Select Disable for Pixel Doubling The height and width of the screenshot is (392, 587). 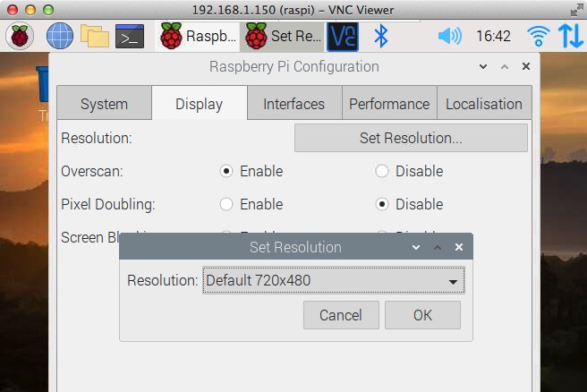pos(382,204)
